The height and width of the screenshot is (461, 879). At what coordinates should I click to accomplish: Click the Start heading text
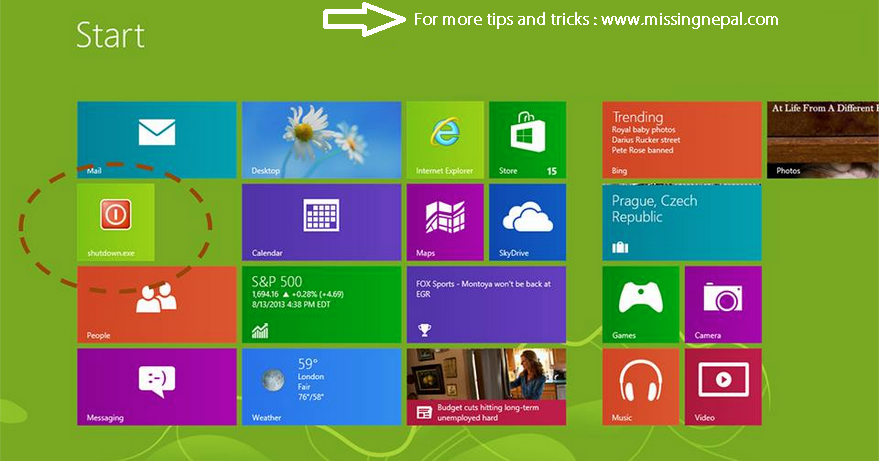coord(110,35)
